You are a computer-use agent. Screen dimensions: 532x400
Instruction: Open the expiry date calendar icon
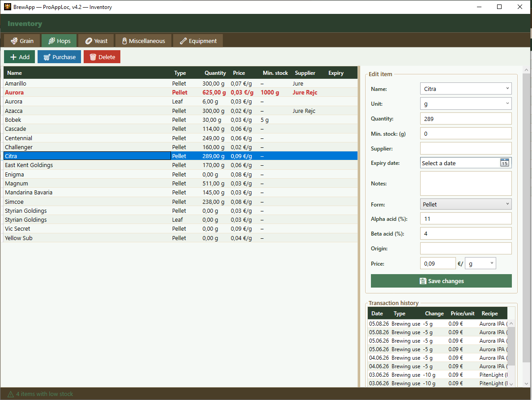coord(505,163)
